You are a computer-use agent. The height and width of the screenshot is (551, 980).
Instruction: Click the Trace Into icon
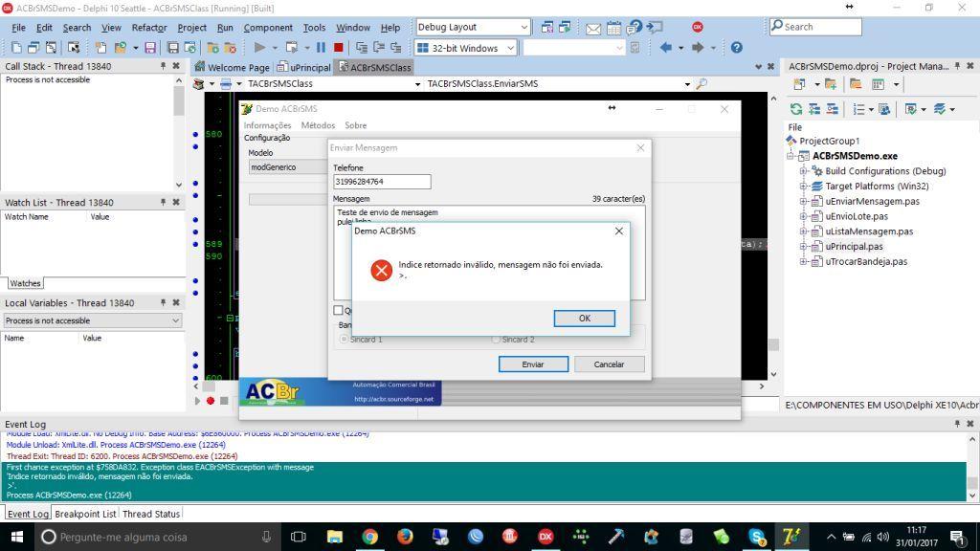click(361, 48)
